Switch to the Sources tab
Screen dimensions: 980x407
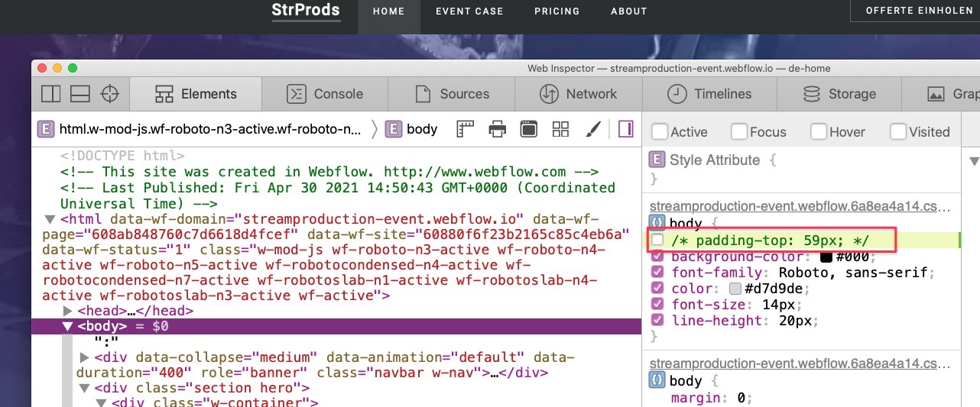point(452,94)
